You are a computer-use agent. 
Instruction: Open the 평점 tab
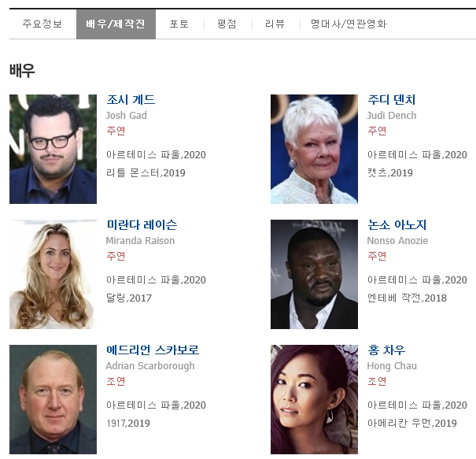click(x=227, y=24)
